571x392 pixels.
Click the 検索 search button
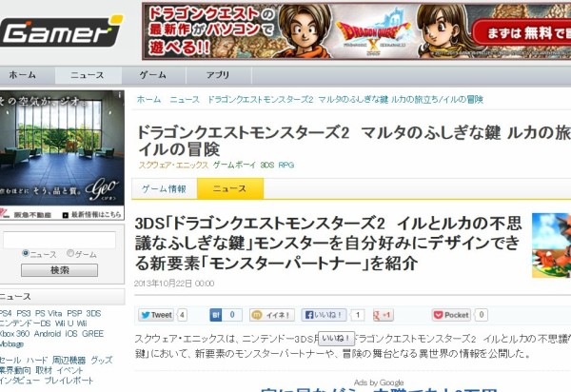coord(59,270)
